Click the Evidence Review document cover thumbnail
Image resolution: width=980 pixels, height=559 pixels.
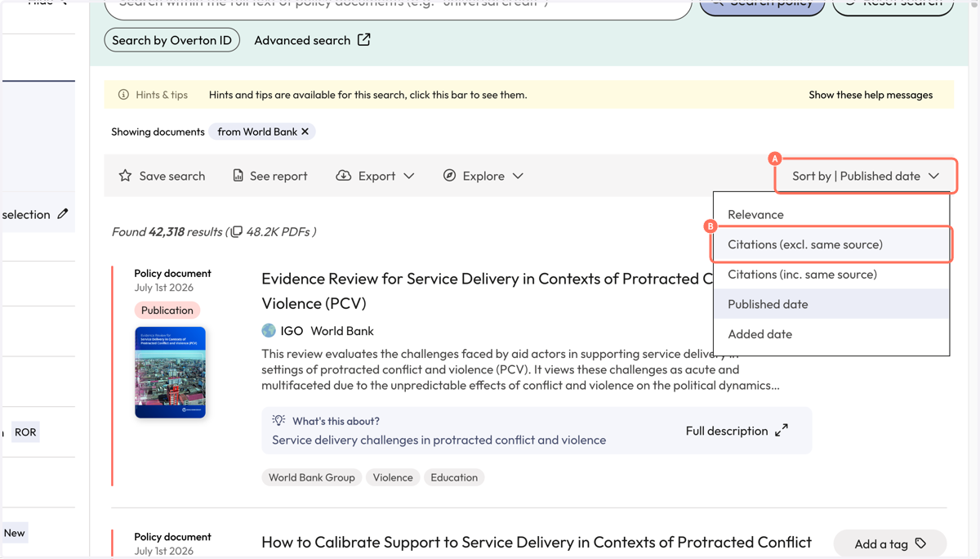coord(170,373)
